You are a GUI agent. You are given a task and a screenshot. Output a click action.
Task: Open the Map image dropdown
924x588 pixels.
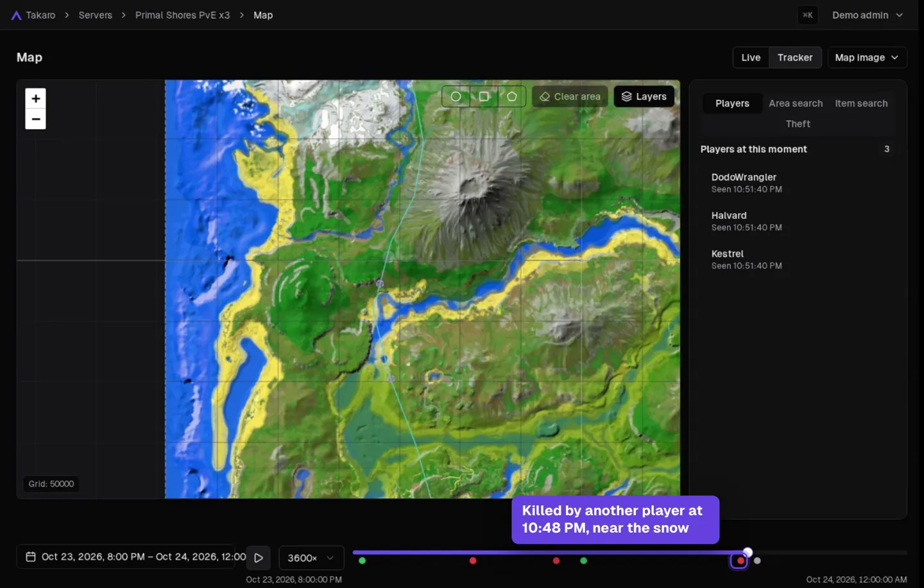tap(867, 57)
